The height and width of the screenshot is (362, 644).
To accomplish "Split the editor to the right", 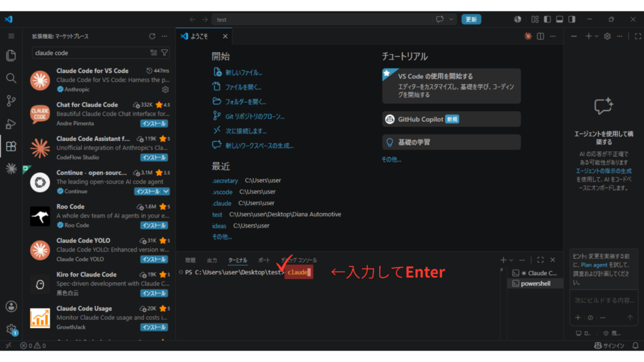I will point(540,36).
